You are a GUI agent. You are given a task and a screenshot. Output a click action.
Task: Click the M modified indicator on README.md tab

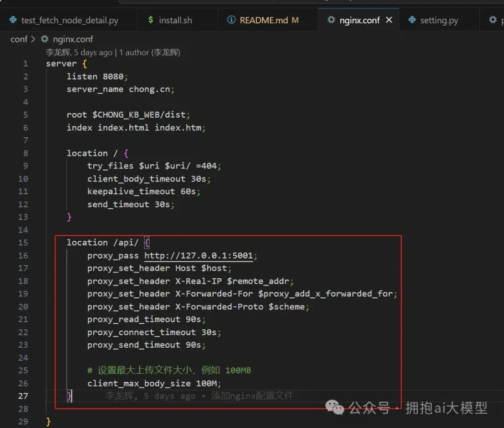click(294, 20)
